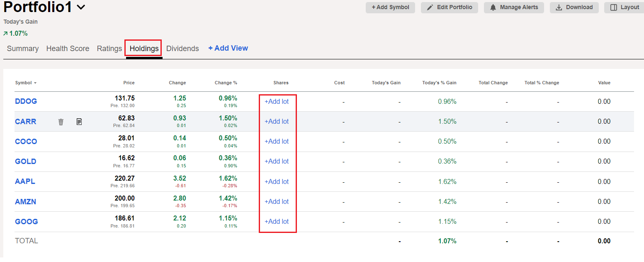Screen dimensions: 644x262
Task: Click the + Add Symbol button
Action: [x=390, y=7]
